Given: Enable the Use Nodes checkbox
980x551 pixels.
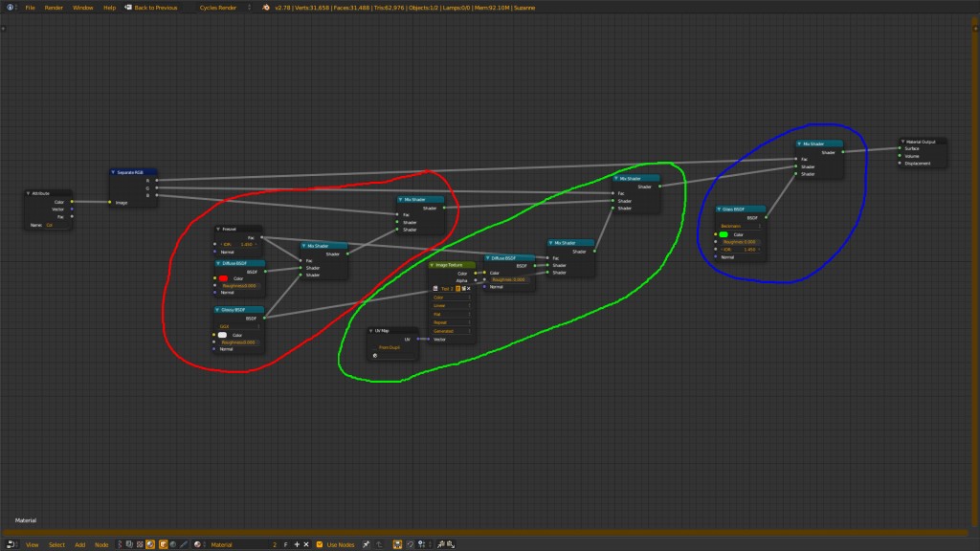Looking at the screenshot, I should point(320,542).
